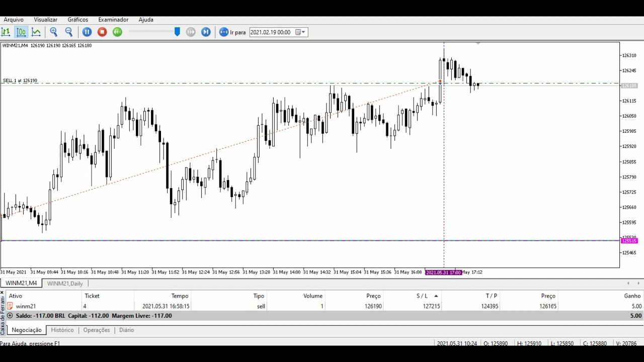Step forward one tick button
The image size is (644, 362).
click(206, 32)
